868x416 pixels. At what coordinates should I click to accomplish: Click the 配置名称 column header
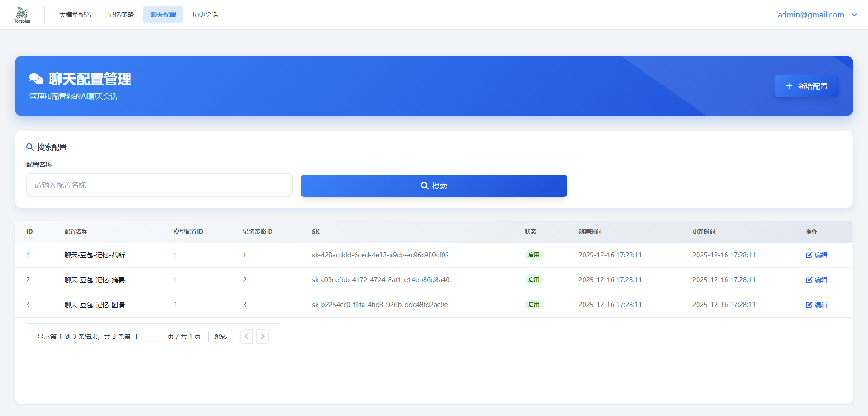tap(76, 232)
